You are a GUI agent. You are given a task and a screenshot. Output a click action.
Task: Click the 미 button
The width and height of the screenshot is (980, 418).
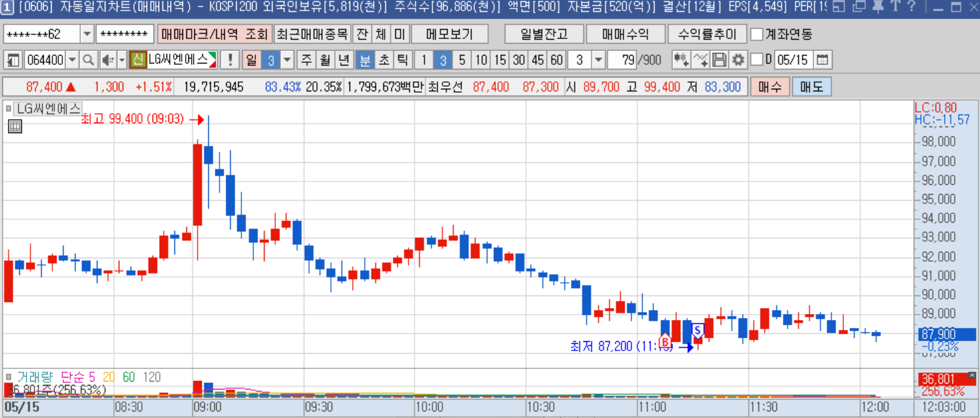tap(399, 34)
